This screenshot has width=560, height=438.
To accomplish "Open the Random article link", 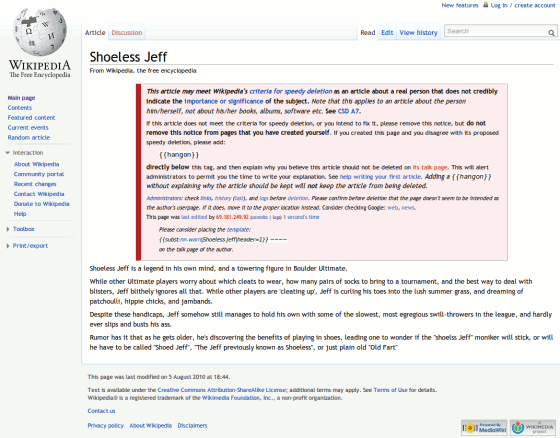I will click(29, 138).
